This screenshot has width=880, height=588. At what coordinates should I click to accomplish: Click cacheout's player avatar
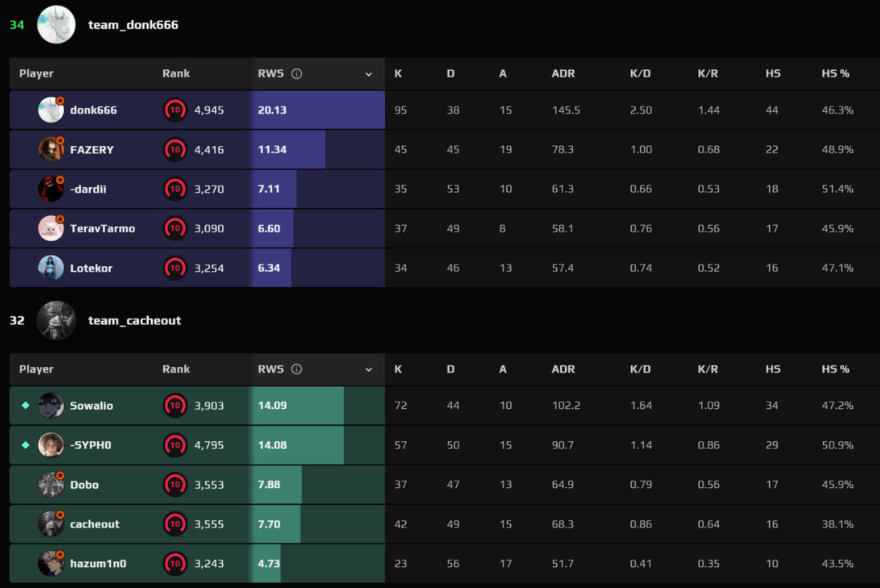(x=51, y=524)
